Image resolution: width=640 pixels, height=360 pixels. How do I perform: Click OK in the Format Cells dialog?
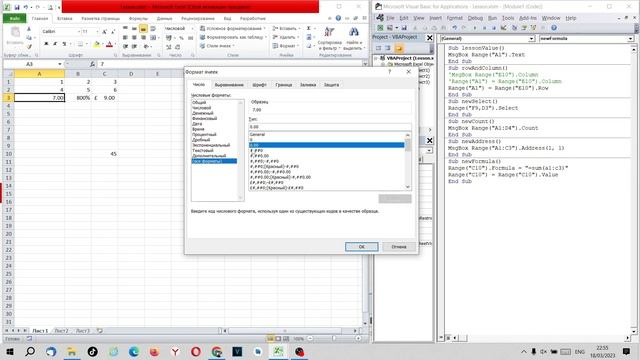coord(361,247)
